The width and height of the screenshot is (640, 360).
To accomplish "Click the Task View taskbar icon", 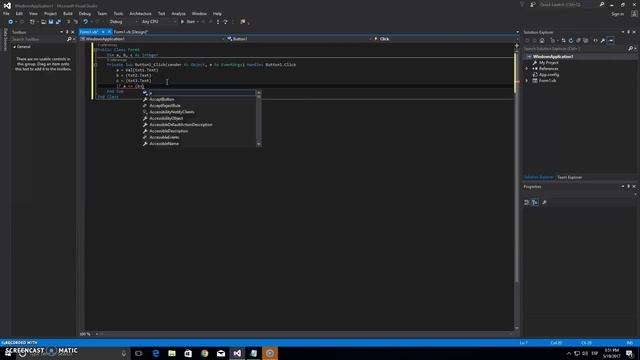I will 139,353.
